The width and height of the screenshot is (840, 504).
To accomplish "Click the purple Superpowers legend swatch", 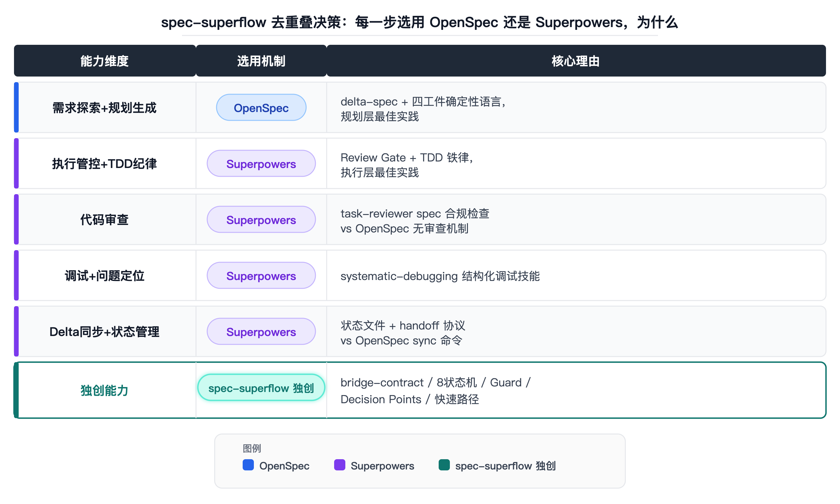I will coord(339,465).
